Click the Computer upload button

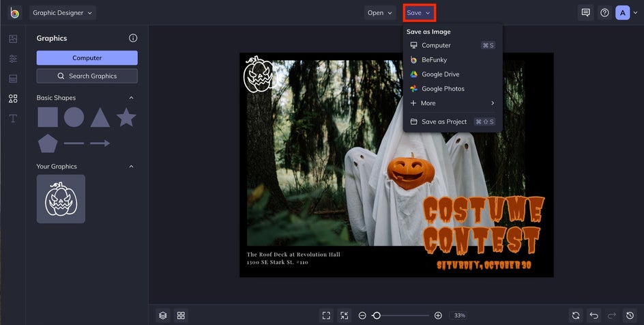[87, 58]
